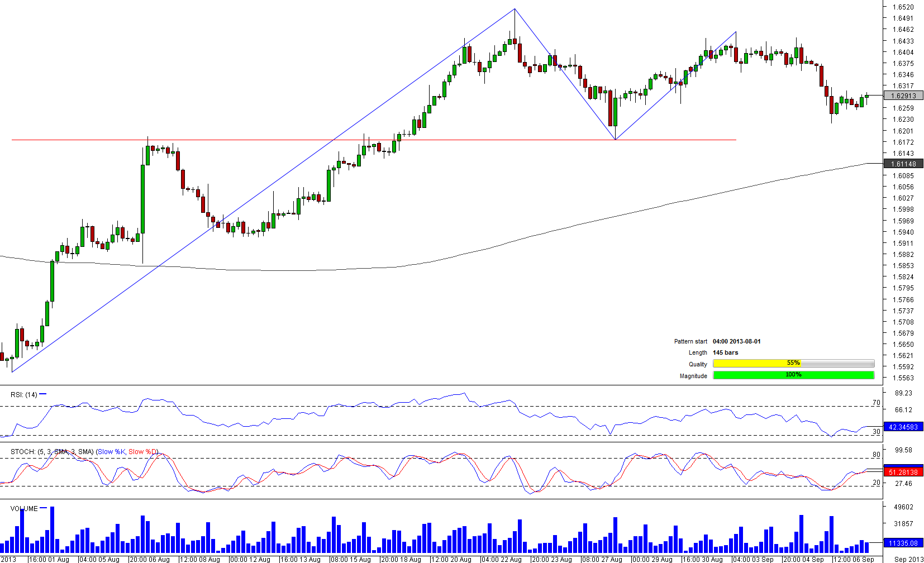Click the 04:00 22 Aug time axis label
This screenshot has width=924, height=563.
502,559
